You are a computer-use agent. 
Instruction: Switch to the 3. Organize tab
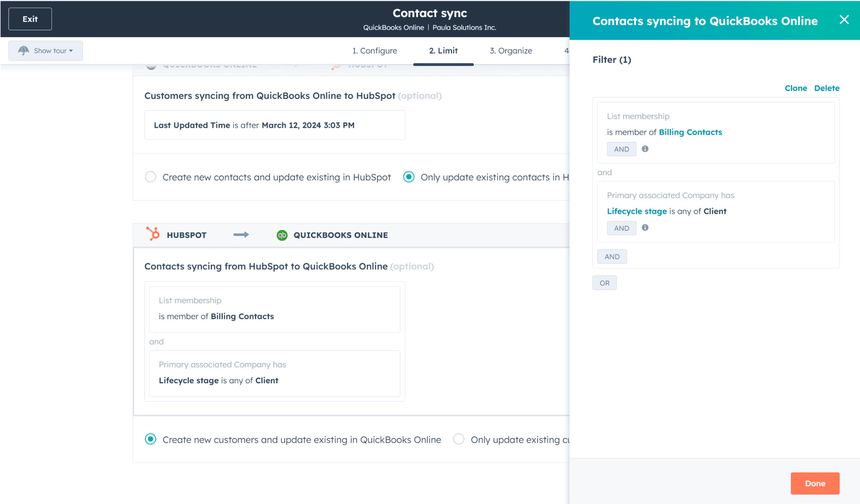(x=510, y=51)
